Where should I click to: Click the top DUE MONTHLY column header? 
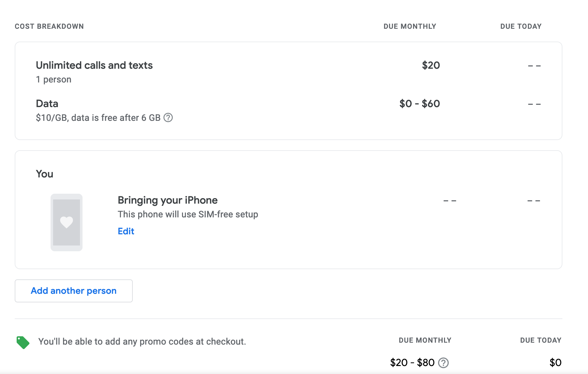(x=410, y=26)
